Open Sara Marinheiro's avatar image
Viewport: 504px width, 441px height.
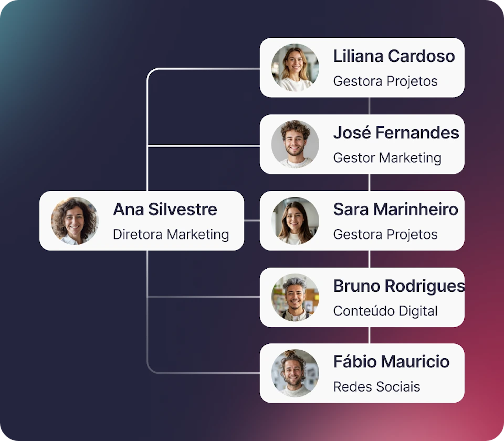295,221
